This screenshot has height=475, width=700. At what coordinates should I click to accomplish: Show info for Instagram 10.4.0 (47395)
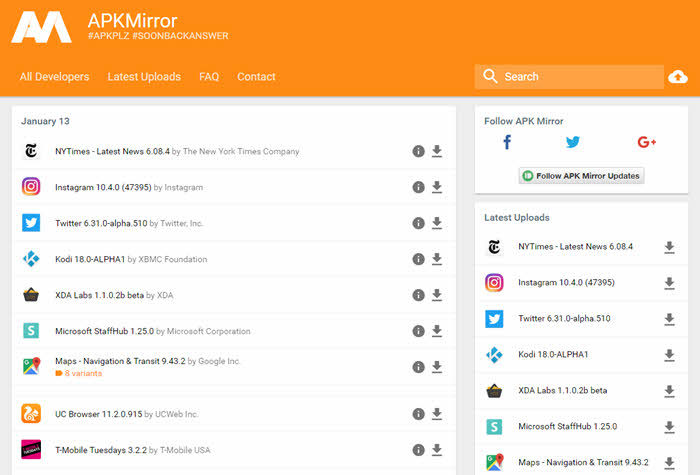click(x=418, y=187)
